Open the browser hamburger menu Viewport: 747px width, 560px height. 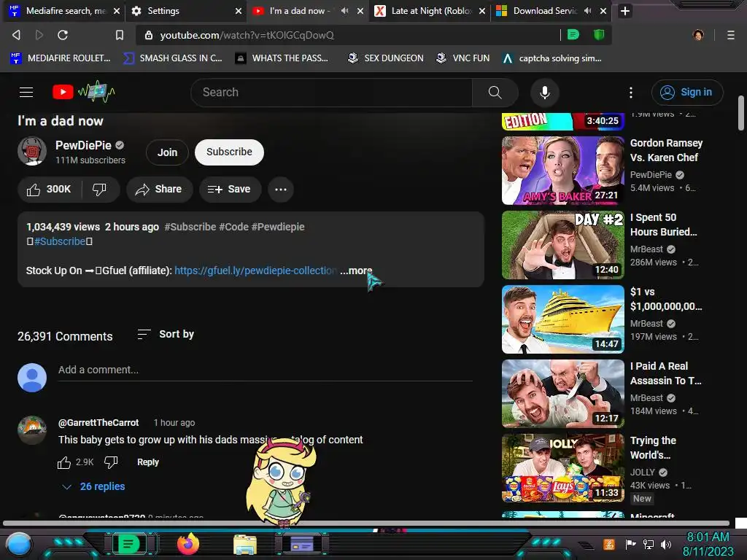[x=730, y=35]
